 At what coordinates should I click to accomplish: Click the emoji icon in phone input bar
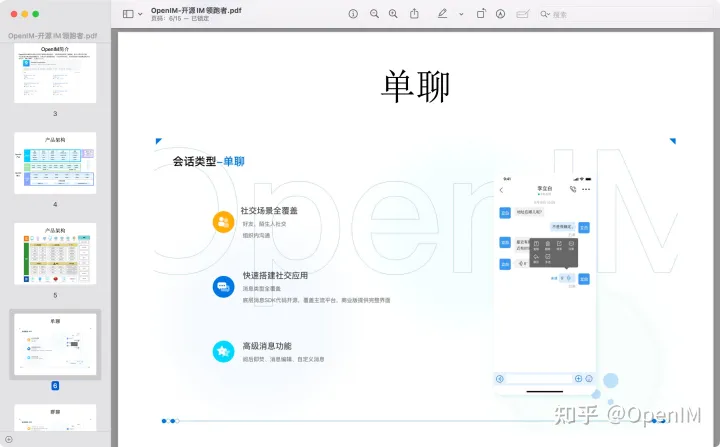[589, 378]
